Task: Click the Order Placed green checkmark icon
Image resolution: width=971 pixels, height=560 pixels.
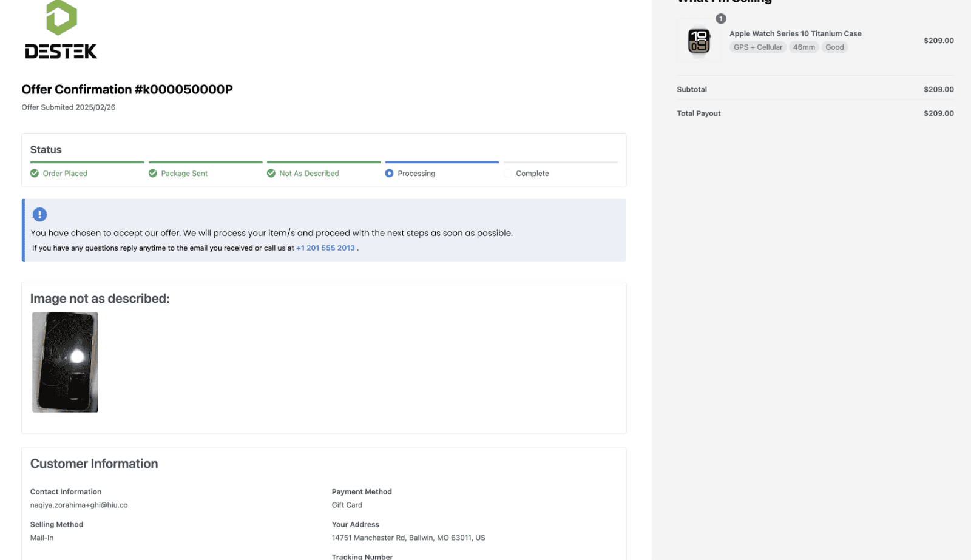Action: (x=35, y=174)
